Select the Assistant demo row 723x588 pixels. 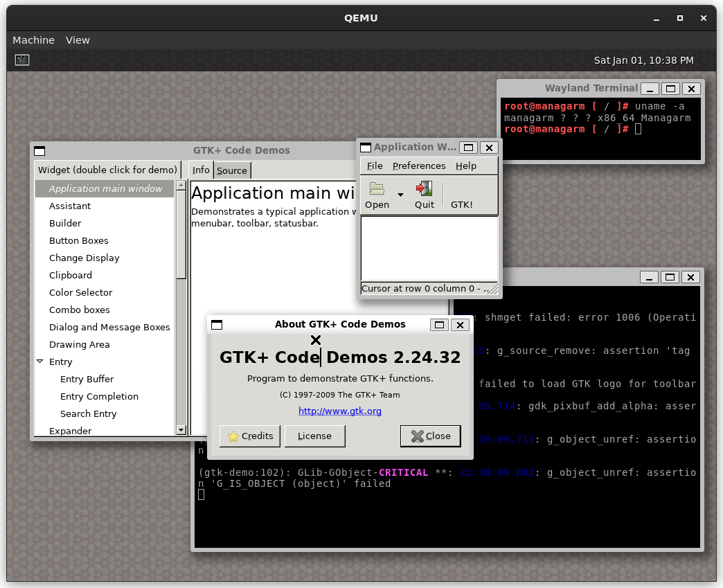click(105, 206)
